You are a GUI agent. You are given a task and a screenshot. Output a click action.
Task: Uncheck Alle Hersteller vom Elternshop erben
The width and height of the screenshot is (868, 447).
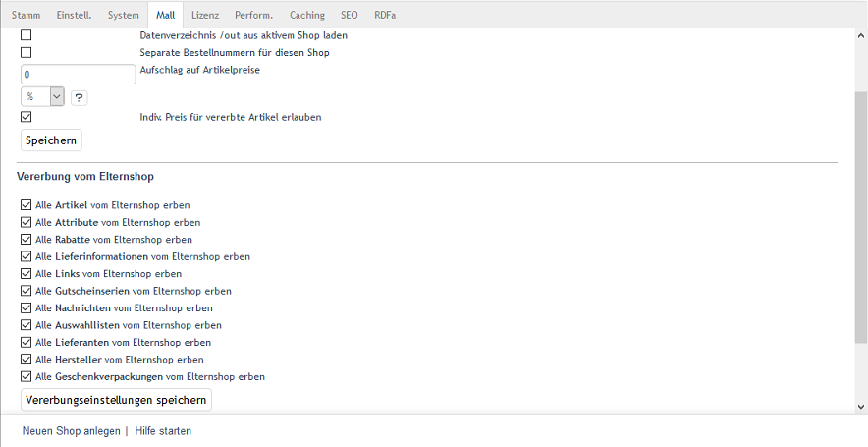pyautogui.click(x=27, y=360)
